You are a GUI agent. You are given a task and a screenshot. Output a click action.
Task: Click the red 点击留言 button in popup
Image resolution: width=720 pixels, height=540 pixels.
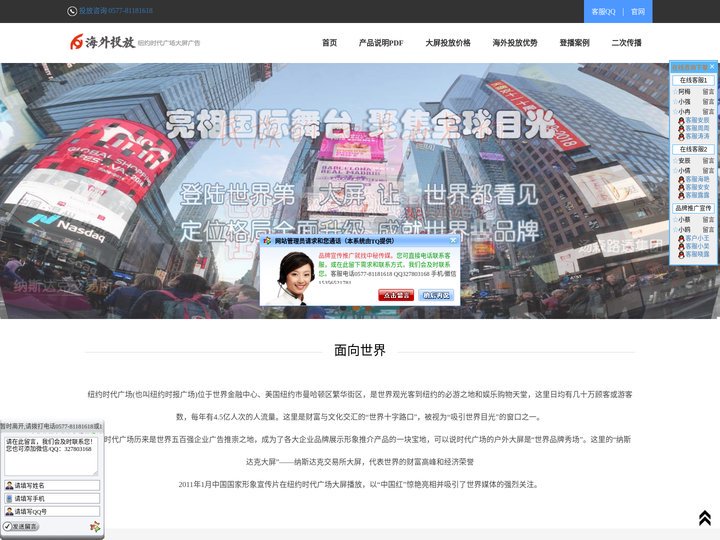(396, 295)
